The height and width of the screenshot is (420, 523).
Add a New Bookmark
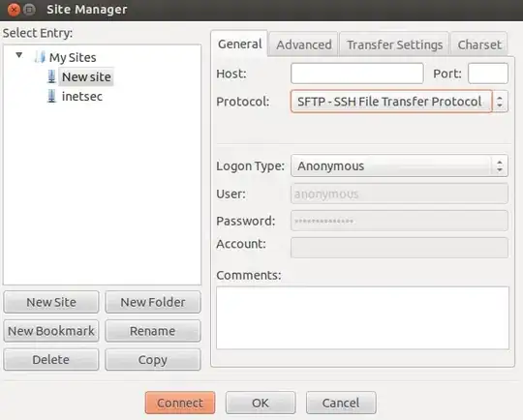click(51, 331)
